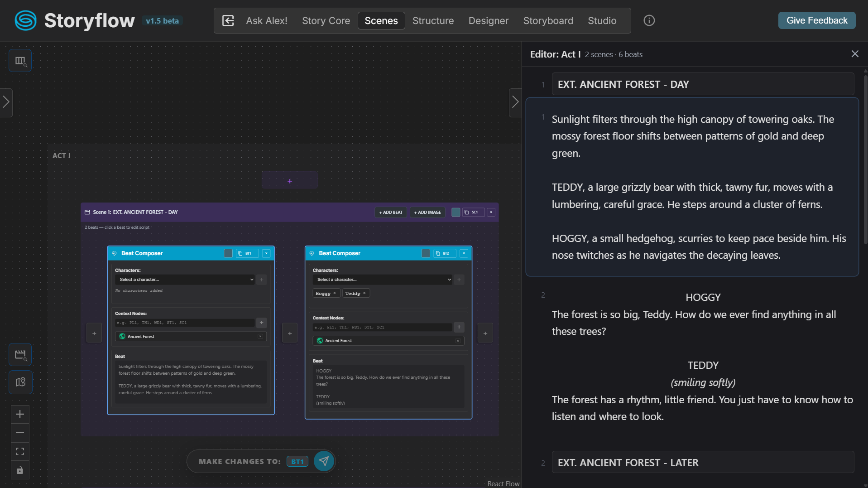The image size is (868, 488).
Task: Open the Select a character dropdown in BT1
Action: (x=185, y=280)
